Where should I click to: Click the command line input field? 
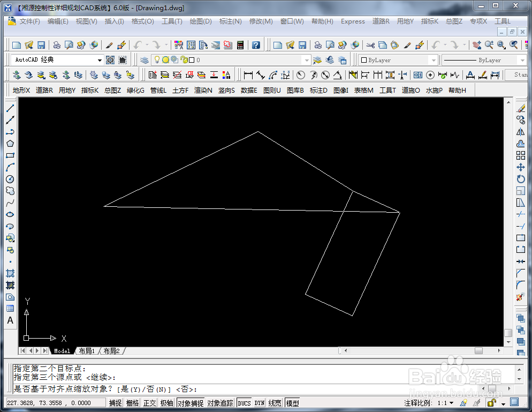point(246,389)
